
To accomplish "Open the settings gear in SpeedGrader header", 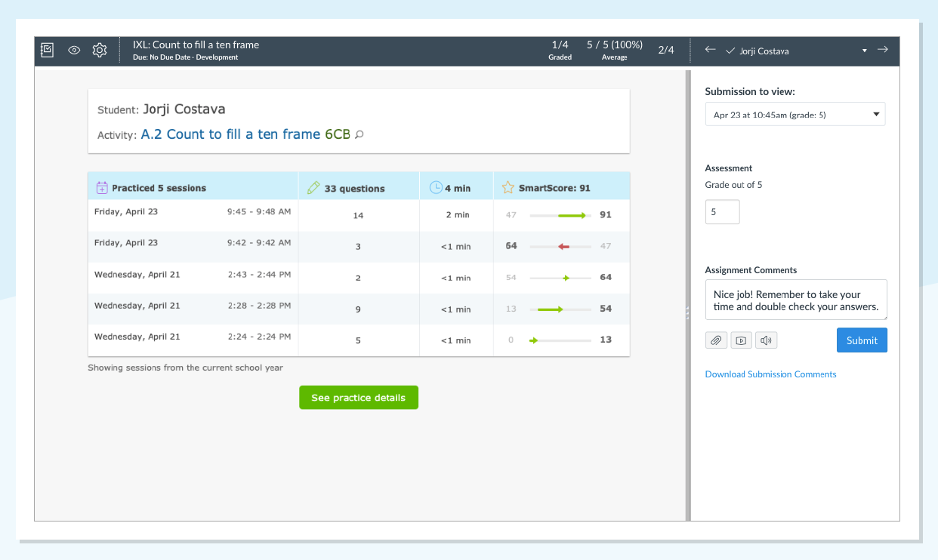I will [100, 51].
